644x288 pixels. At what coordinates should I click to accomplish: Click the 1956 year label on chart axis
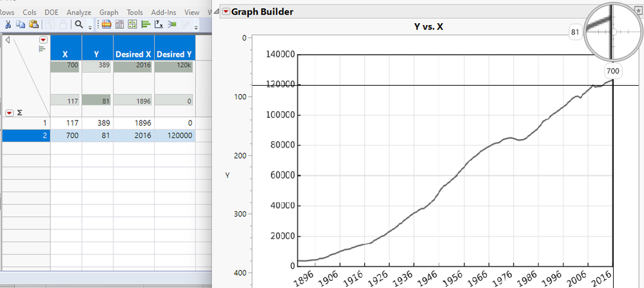point(454,278)
